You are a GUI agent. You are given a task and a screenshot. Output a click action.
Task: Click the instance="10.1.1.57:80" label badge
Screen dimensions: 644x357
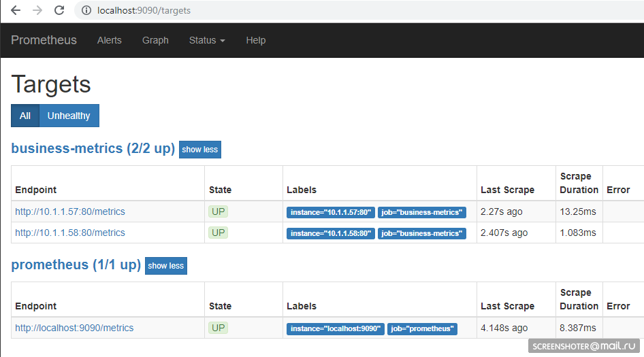(x=331, y=212)
